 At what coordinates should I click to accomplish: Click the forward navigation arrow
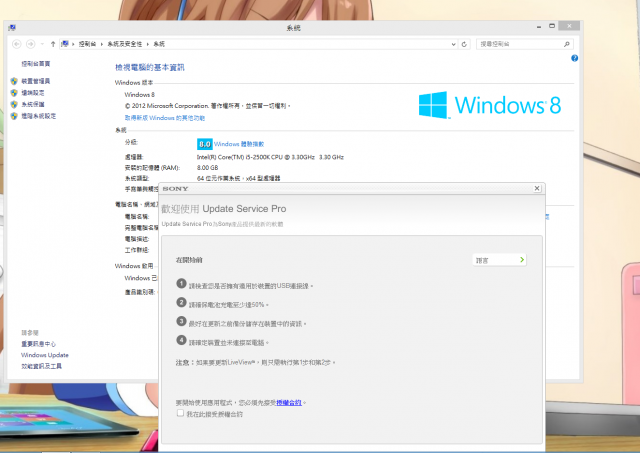coord(30,44)
